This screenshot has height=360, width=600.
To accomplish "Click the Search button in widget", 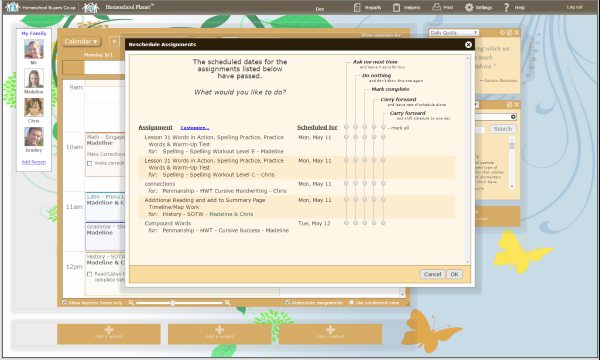I will (x=502, y=129).
